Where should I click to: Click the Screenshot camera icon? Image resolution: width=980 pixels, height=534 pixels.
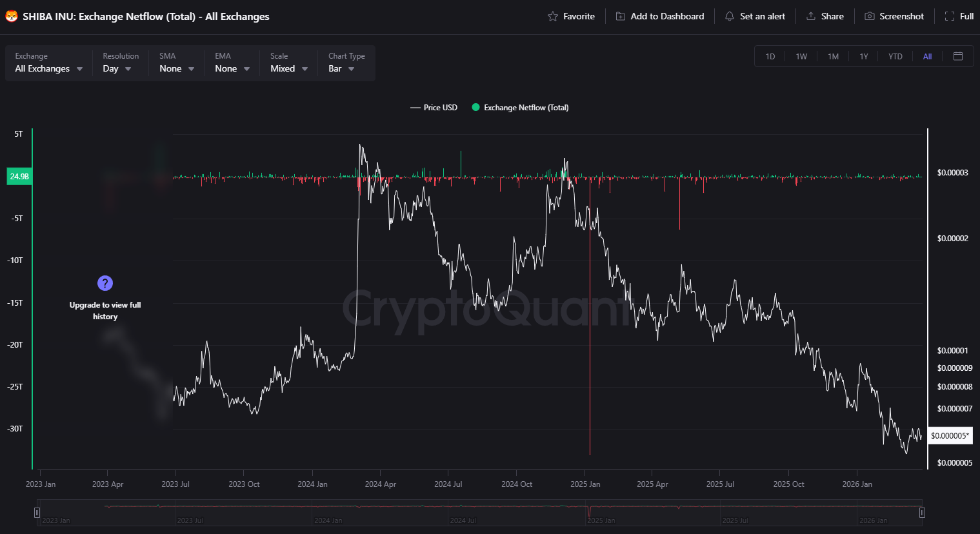point(870,16)
